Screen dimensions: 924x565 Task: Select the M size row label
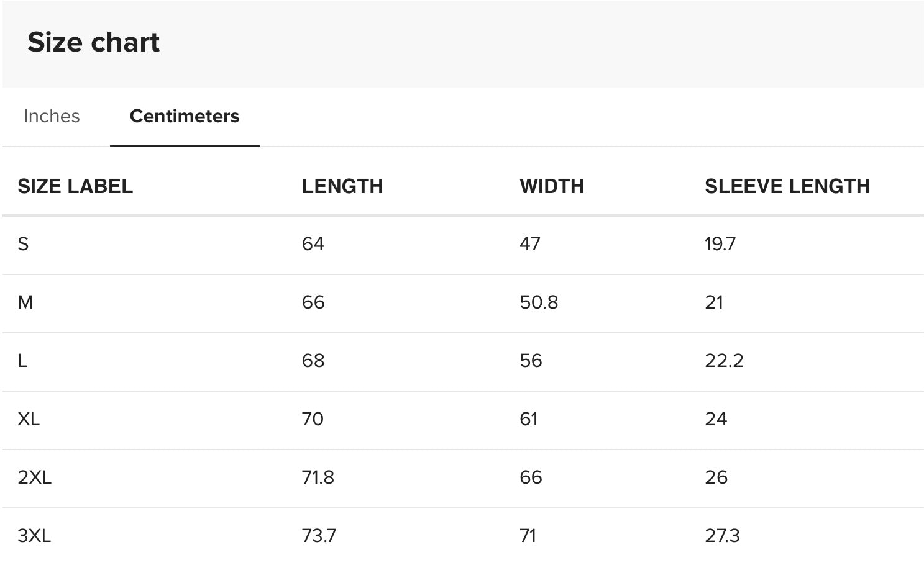(25, 302)
